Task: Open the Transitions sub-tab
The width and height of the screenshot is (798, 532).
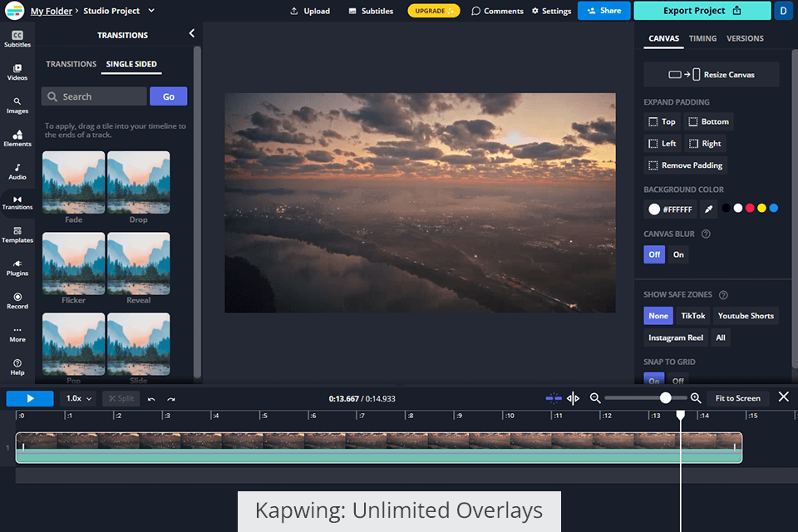Action: [x=71, y=64]
